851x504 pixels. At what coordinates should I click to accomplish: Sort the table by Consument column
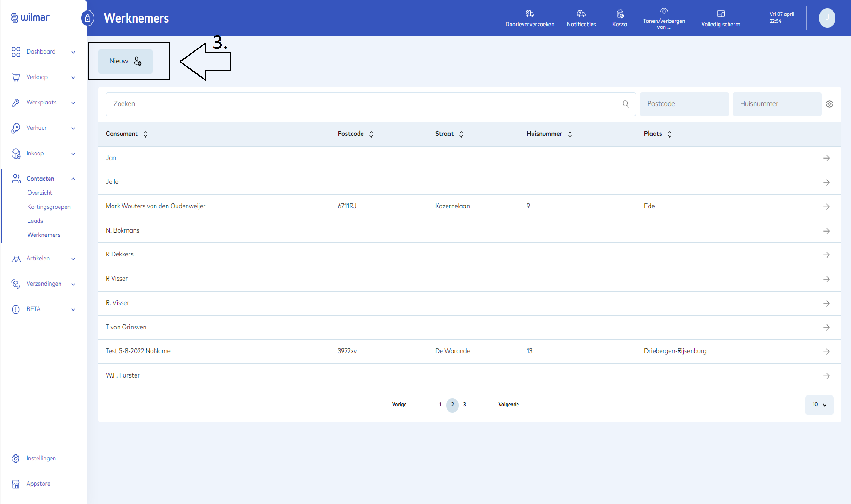click(x=145, y=134)
